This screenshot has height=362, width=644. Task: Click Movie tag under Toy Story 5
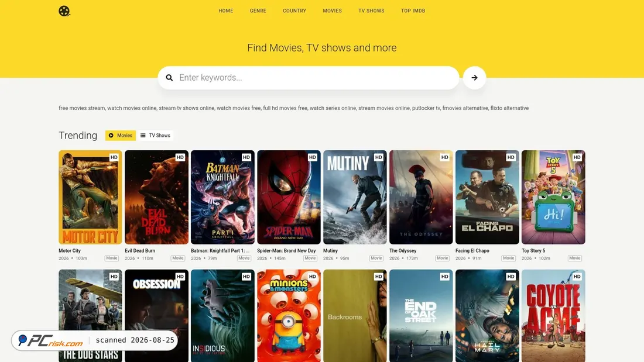[574, 258]
